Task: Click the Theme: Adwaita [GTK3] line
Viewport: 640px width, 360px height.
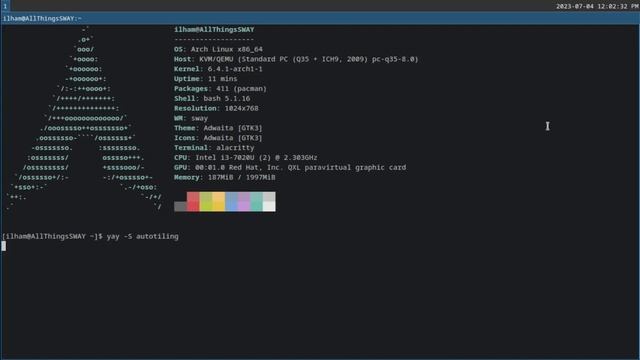Action: [x=218, y=128]
